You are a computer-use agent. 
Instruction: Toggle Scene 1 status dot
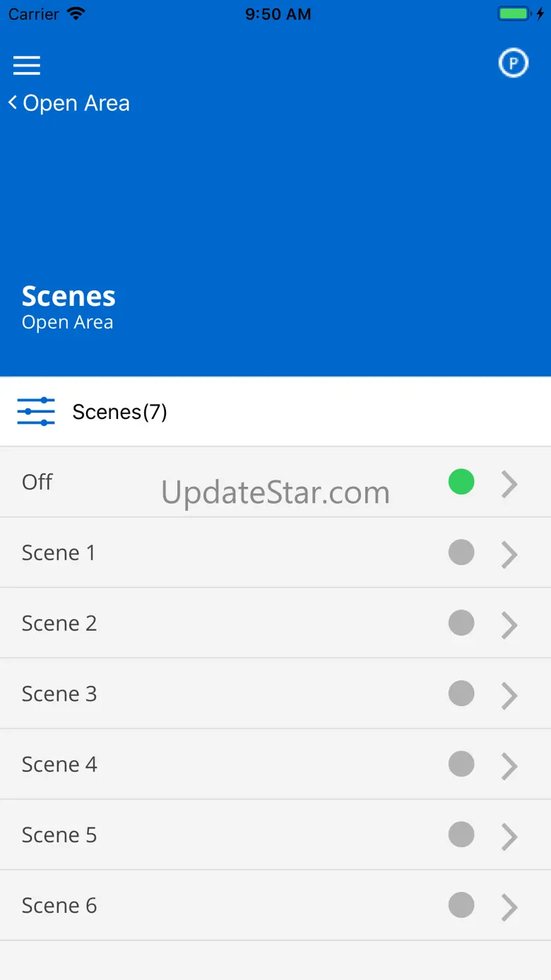(x=461, y=553)
